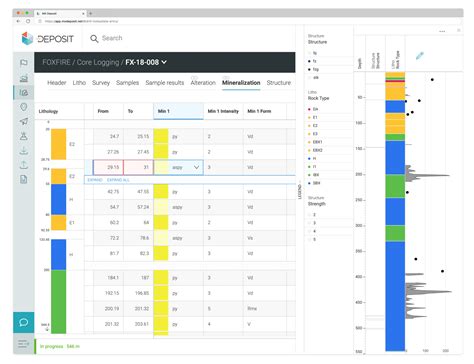
Task: Open the document report sidebar icon
Action: click(24, 180)
